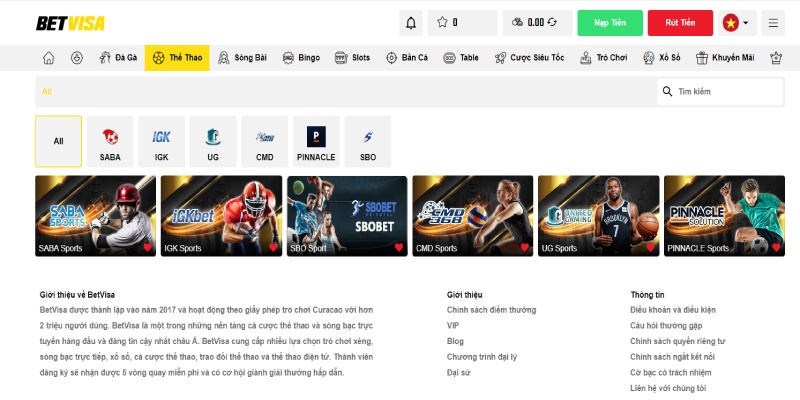Click the BetVisa logo

(70, 23)
